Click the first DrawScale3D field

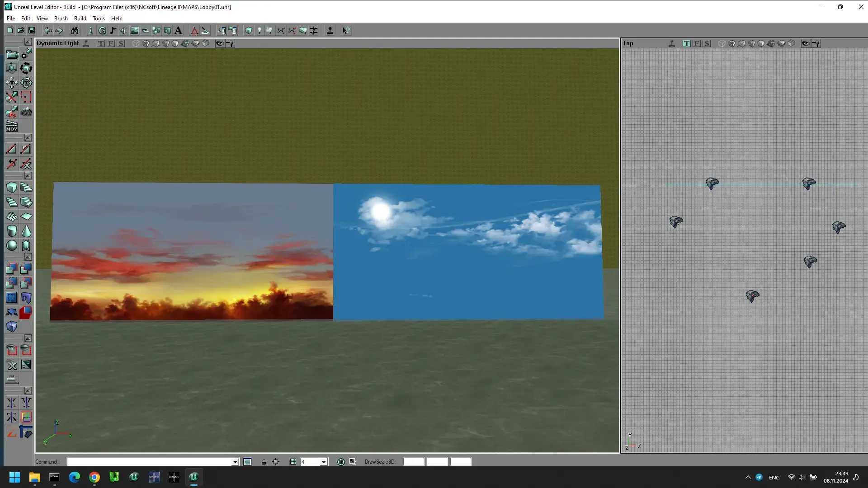click(x=414, y=462)
